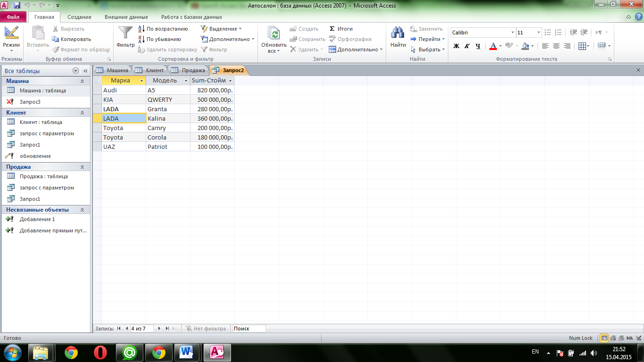This screenshot has height=362, width=644.
Task: Click the Выбрать button
Action: [428, 49]
